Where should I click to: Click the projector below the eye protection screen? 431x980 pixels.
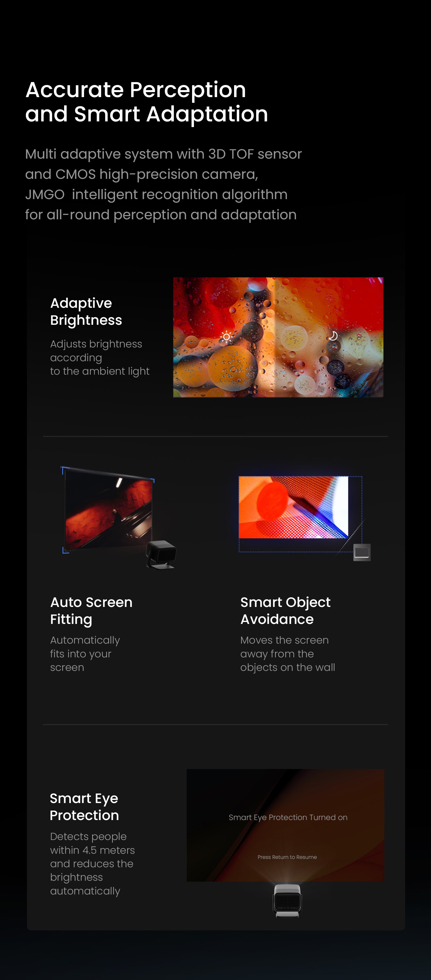pos(287,900)
